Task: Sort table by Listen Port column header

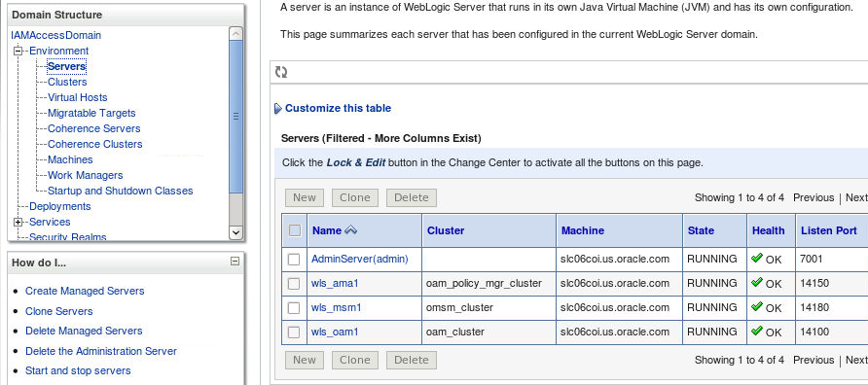Action: pyautogui.click(x=829, y=230)
